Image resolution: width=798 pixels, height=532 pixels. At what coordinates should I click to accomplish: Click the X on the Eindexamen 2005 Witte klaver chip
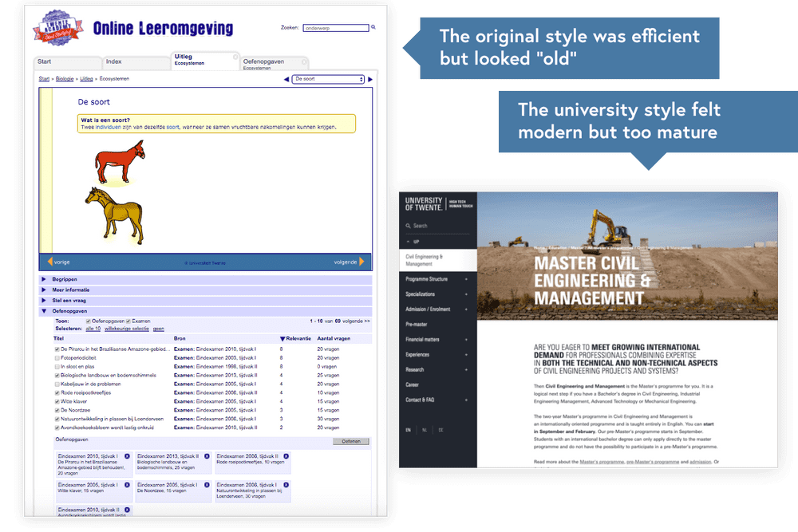[x=128, y=485]
